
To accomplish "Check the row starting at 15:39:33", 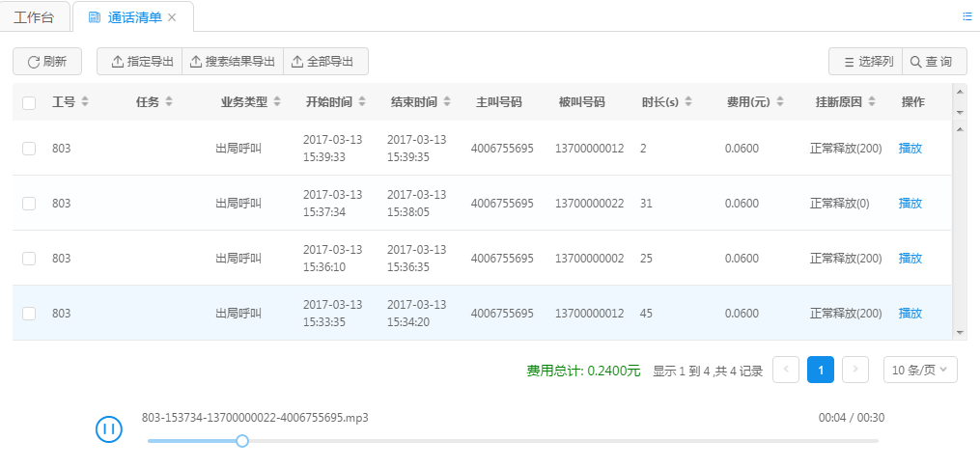I will pyautogui.click(x=29, y=149).
